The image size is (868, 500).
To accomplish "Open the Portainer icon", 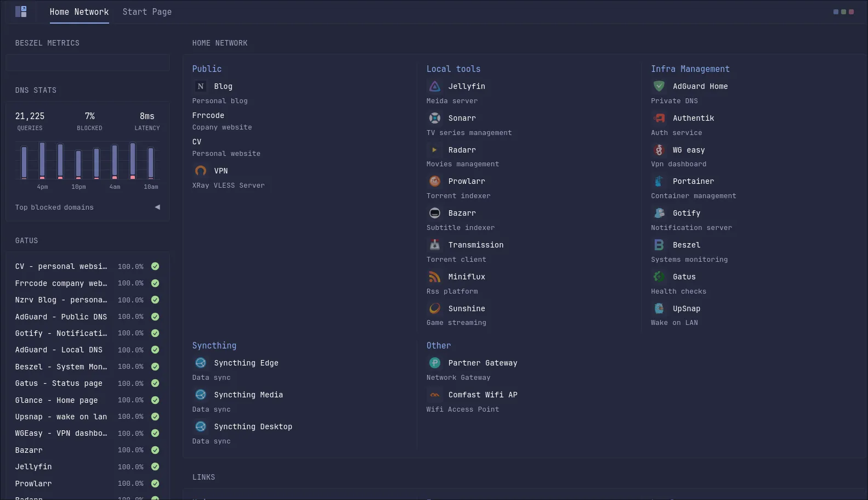I will pyautogui.click(x=659, y=181).
